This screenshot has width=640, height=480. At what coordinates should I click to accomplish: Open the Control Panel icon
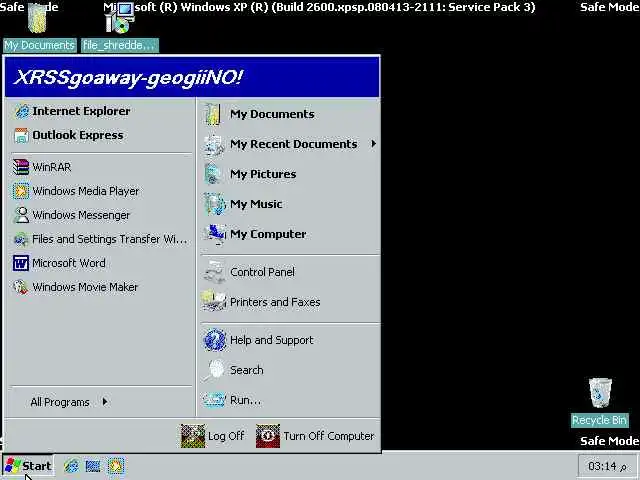214,272
